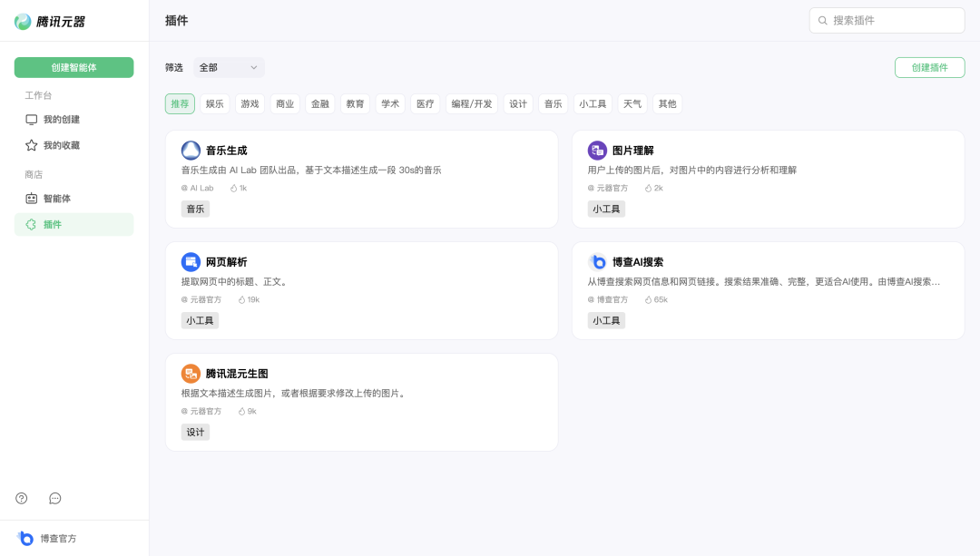The height and width of the screenshot is (556, 980).
Task: Switch to the 游戏 category tab
Action: click(250, 103)
